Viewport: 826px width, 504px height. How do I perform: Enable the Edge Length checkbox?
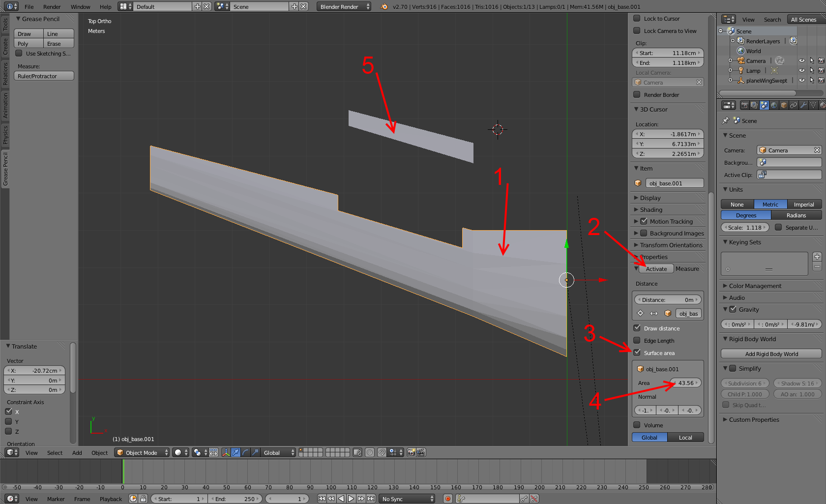coord(637,340)
